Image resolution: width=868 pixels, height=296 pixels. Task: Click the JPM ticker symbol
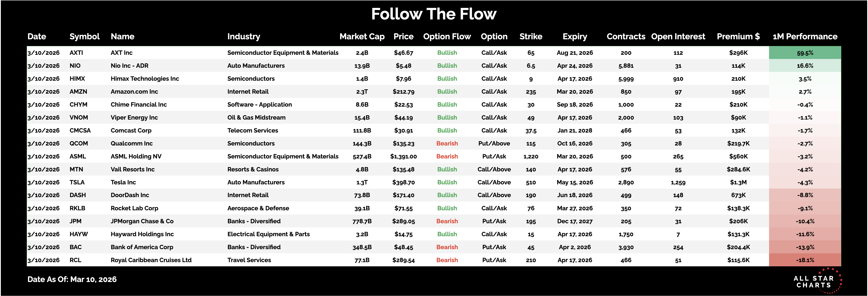point(76,221)
